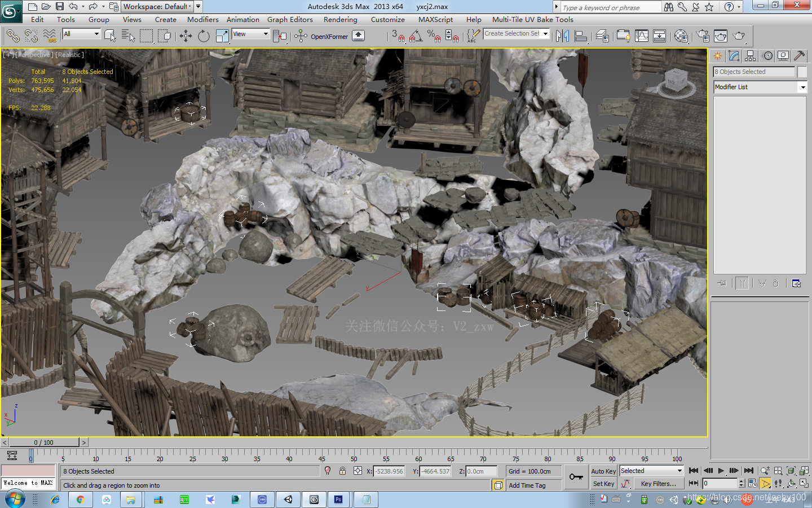Click the large Set Keys key button

point(576,477)
